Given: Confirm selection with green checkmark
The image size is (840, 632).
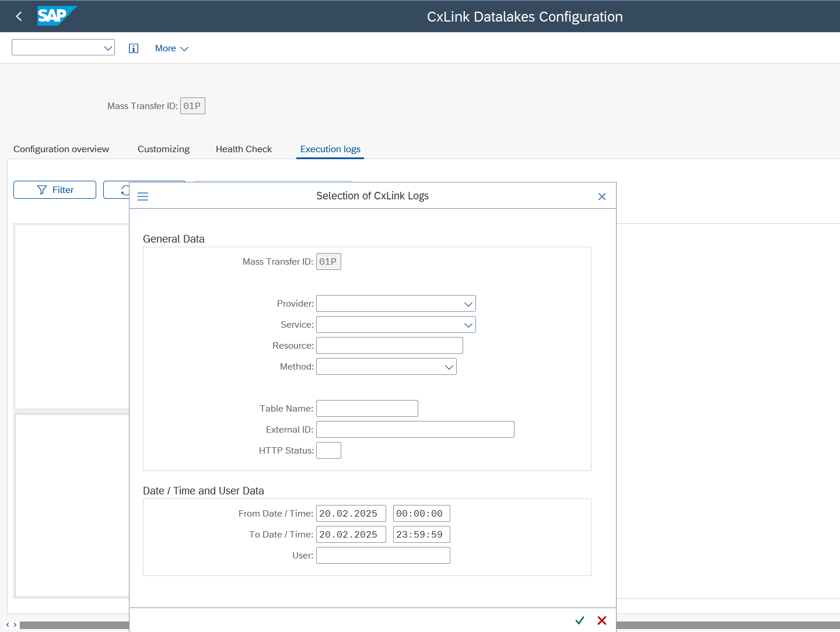Looking at the screenshot, I should pos(580,620).
